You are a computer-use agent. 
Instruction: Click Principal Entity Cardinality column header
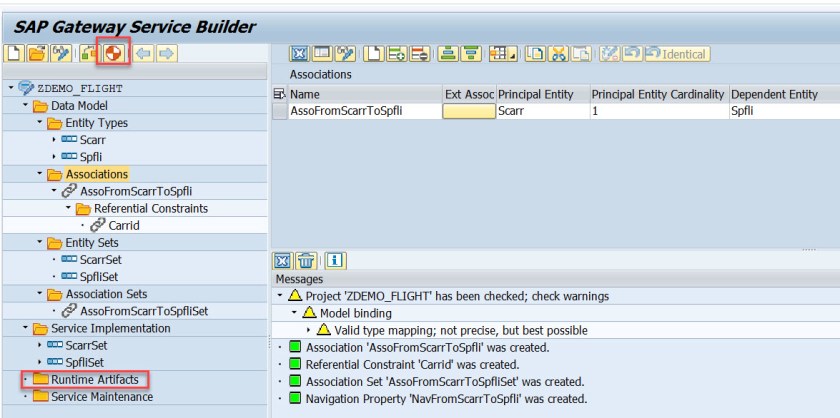pos(659,94)
